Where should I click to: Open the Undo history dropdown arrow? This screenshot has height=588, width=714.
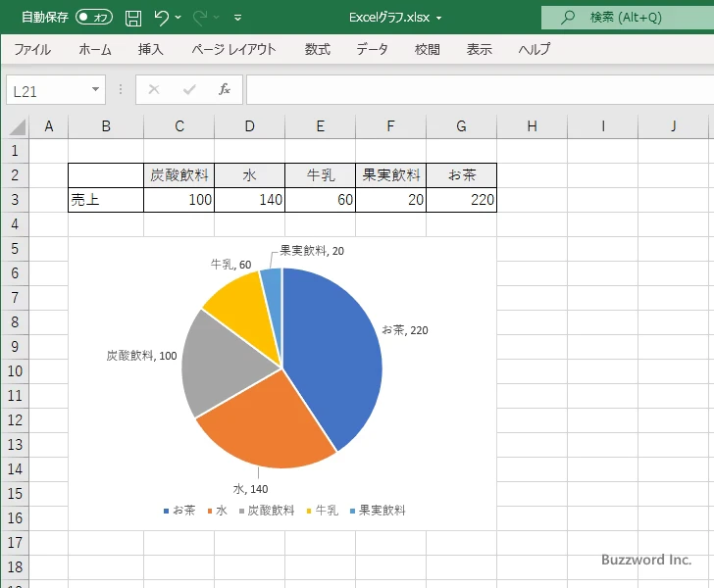coord(178,18)
